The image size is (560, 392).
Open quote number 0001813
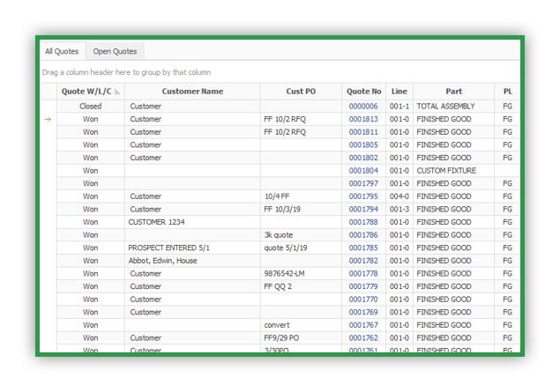click(x=363, y=119)
